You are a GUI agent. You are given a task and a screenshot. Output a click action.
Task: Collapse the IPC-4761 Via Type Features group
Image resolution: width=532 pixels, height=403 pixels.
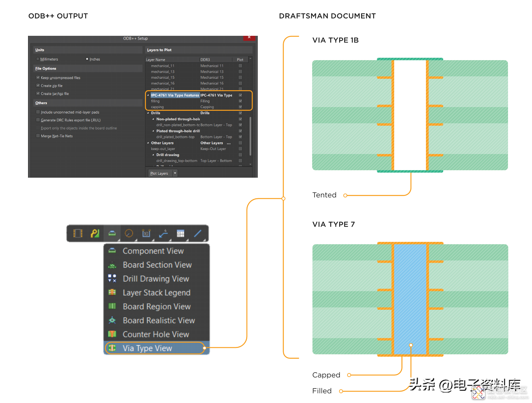coord(148,95)
